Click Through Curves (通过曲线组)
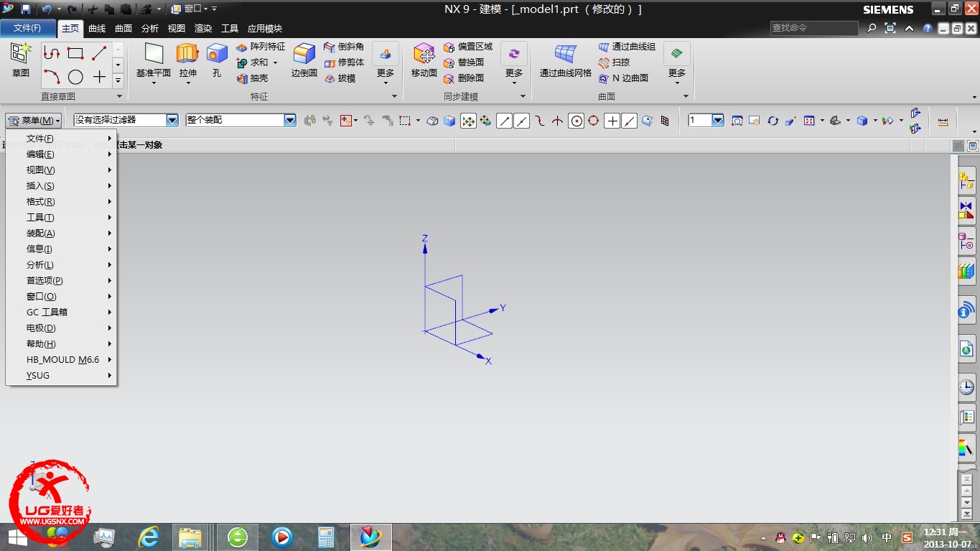The height and width of the screenshot is (551, 980). click(x=627, y=47)
